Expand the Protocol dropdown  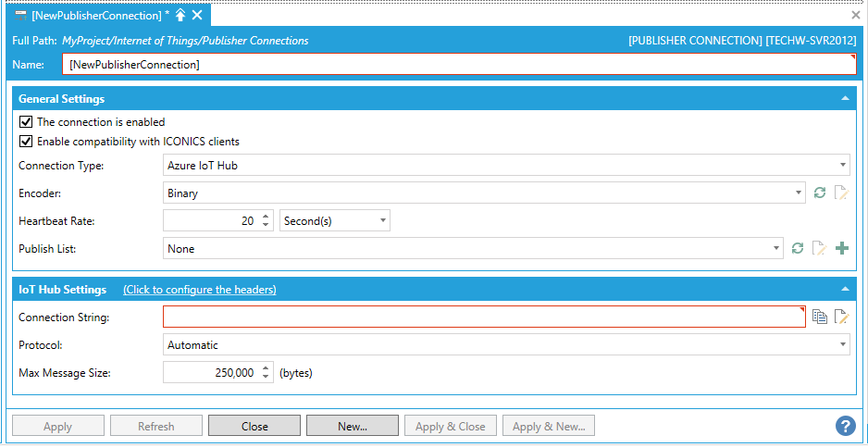click(506, 345)
